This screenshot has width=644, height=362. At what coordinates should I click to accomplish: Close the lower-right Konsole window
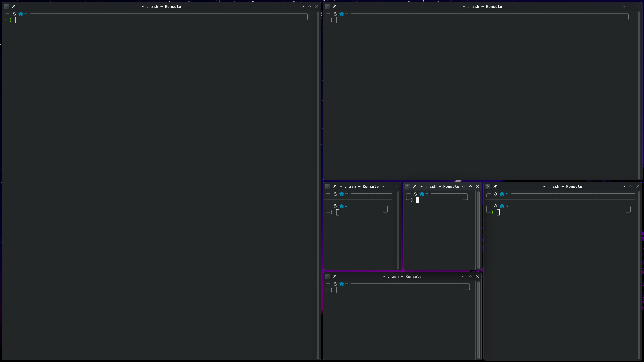638,186
